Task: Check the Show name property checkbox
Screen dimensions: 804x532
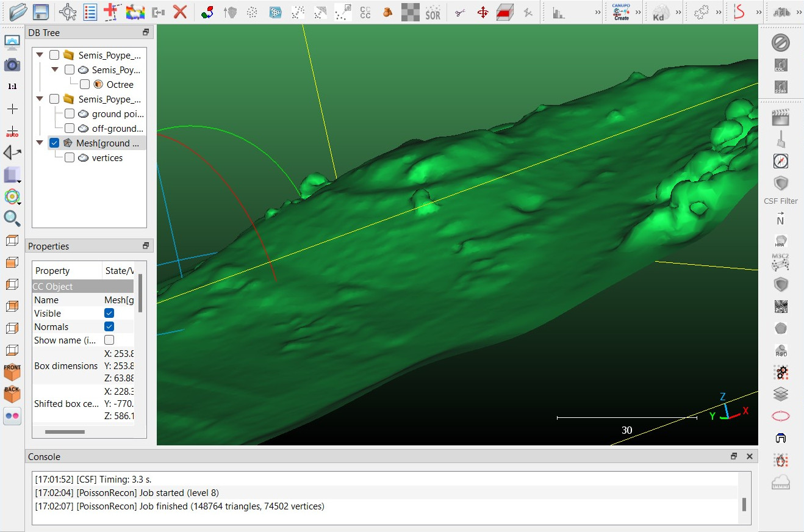Action: pyautogui.click(x=109, y=340)
